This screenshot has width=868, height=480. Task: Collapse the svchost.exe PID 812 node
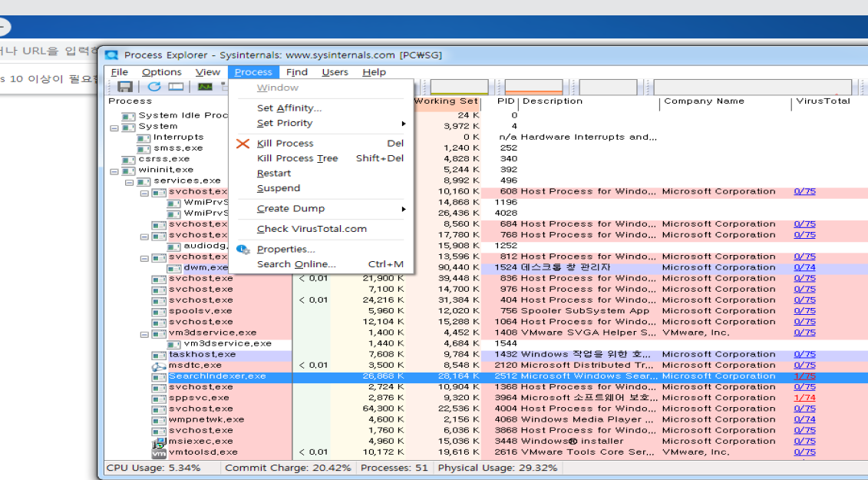(144, 258)
